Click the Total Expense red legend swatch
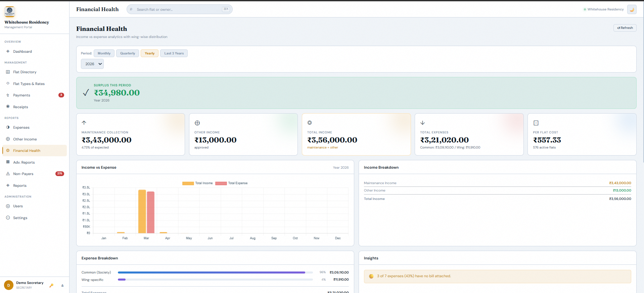Image resolution: width=644 pixels, height=293 pixels. tap(221, 183)
